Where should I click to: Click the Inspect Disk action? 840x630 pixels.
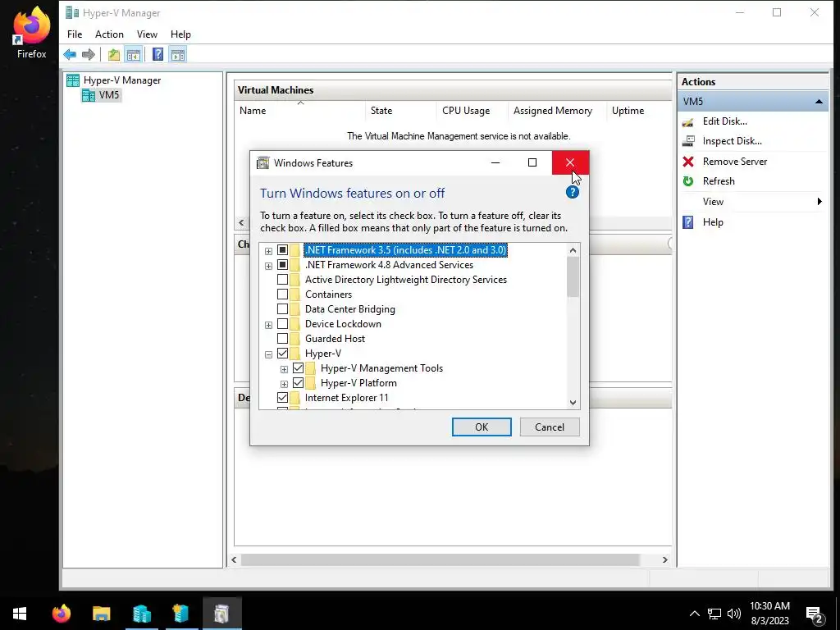(x=732, y=141)
